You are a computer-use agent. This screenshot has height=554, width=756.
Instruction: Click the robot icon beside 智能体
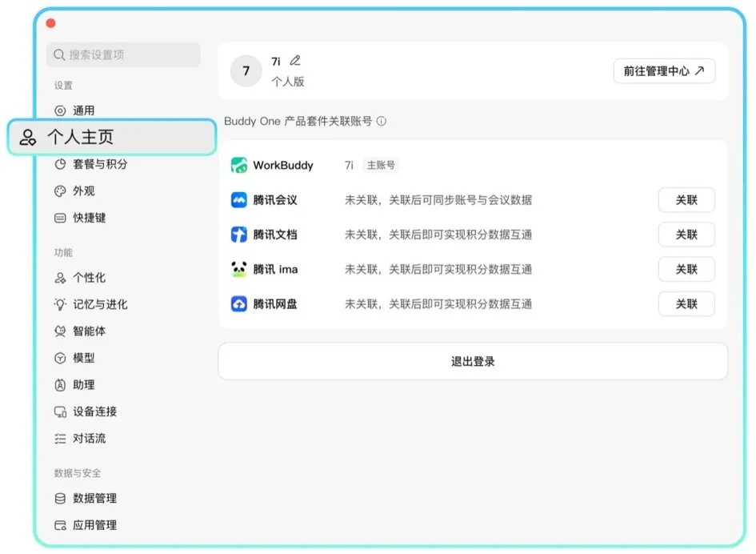coord(60,331)
